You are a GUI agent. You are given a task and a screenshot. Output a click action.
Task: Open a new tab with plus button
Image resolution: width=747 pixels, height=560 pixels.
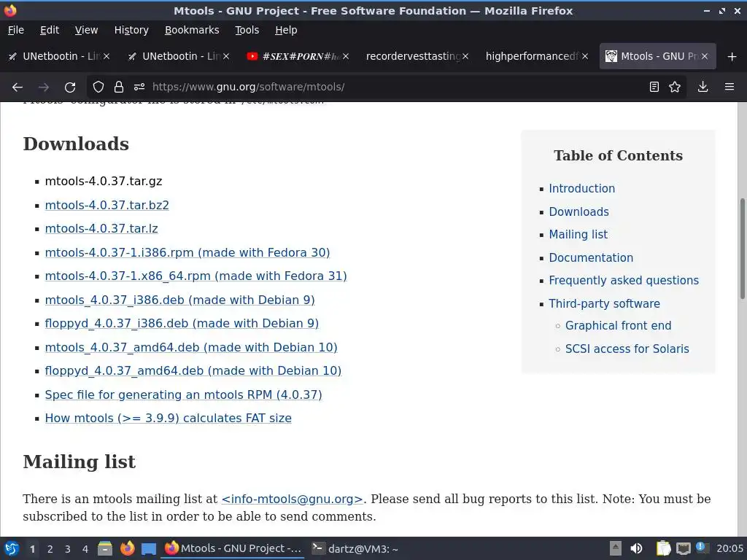[x=732, y=57]
